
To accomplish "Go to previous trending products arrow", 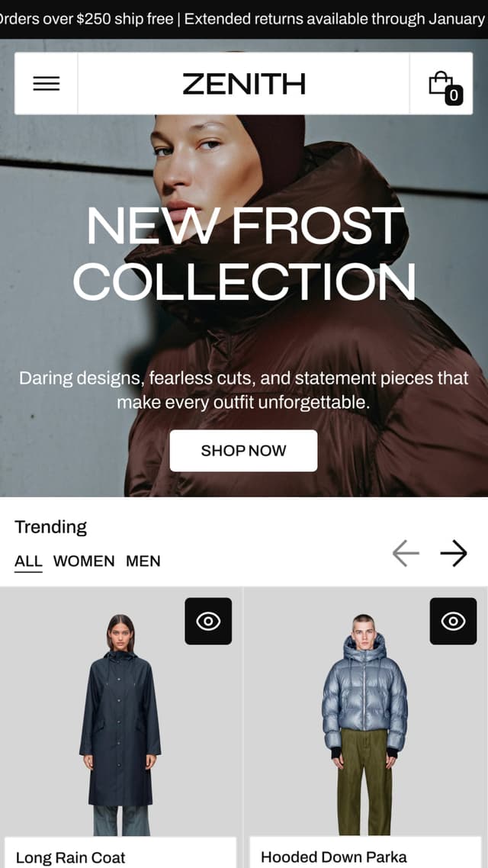I will click(406, 553).
